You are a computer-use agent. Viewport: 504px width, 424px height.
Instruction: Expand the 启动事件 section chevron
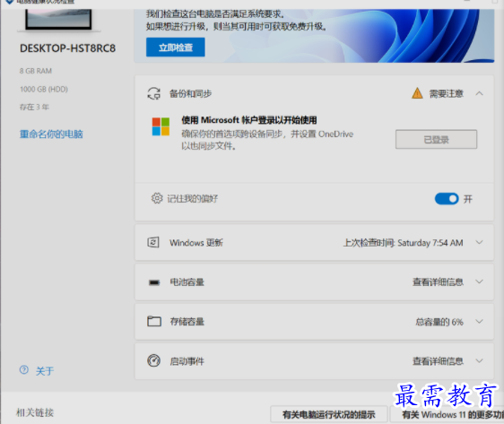pos(479,361)
